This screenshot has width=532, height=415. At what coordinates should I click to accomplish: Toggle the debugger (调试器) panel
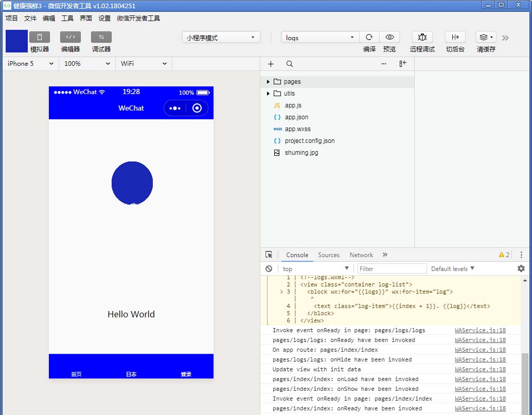[x=101, y=37]
